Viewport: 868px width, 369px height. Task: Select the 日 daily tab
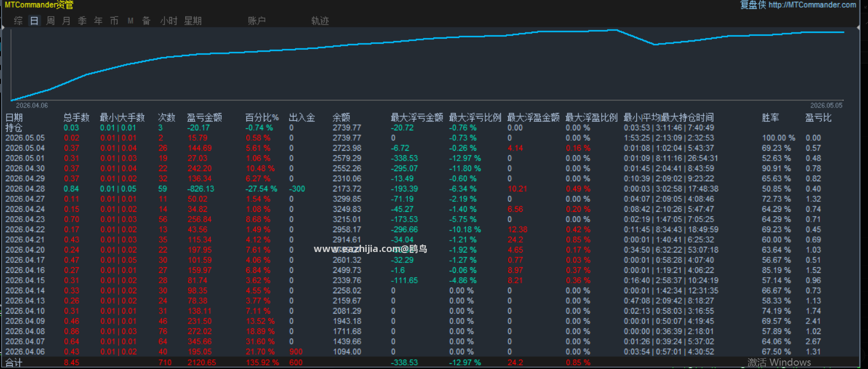(34, 21)
